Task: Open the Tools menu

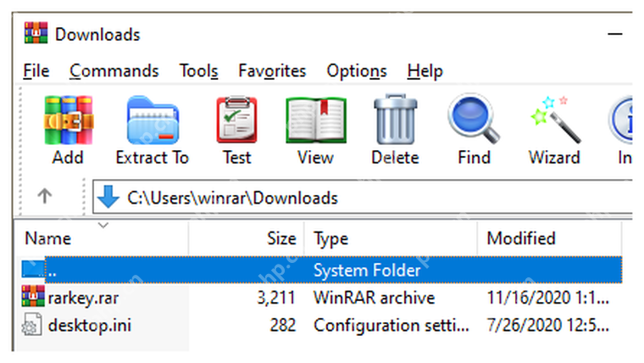Action: click(199, 71)
